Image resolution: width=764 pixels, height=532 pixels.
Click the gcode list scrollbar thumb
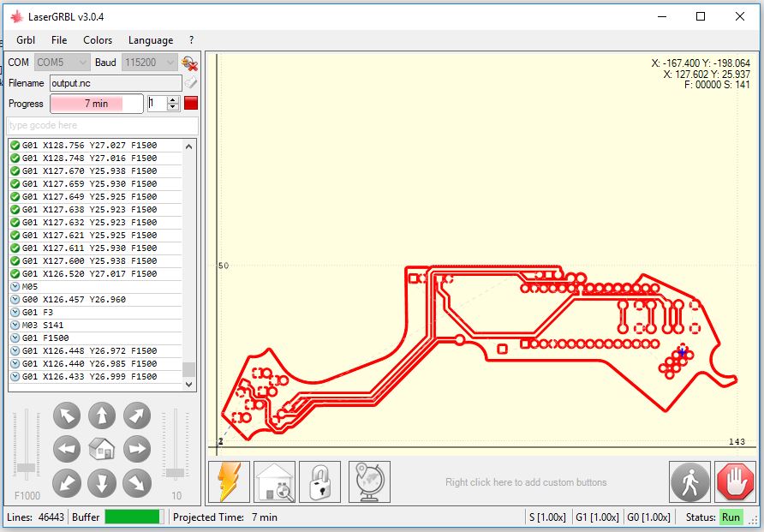click(x=189, y=370)
